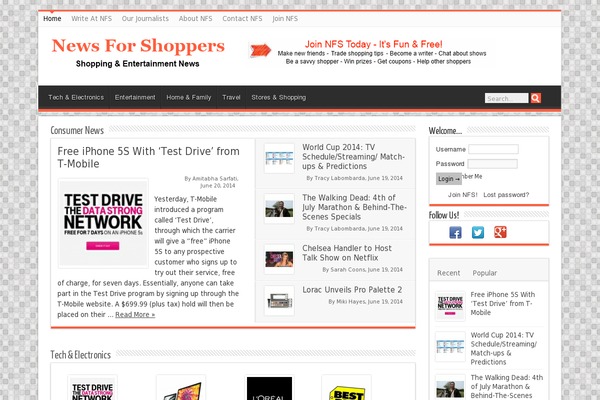Viewport: 600px width, 400px height.
Task: Open the Test Drive Network featured image
Action: coord(103,223)
